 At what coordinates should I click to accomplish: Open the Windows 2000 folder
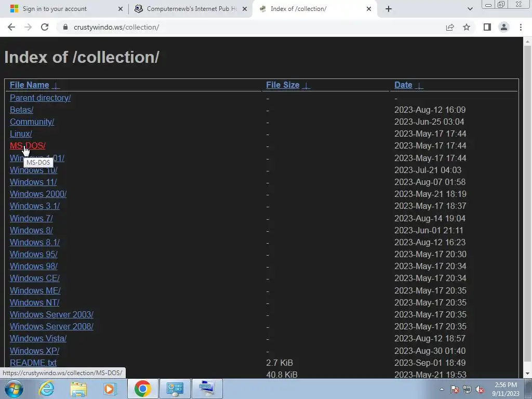[38, 194]
